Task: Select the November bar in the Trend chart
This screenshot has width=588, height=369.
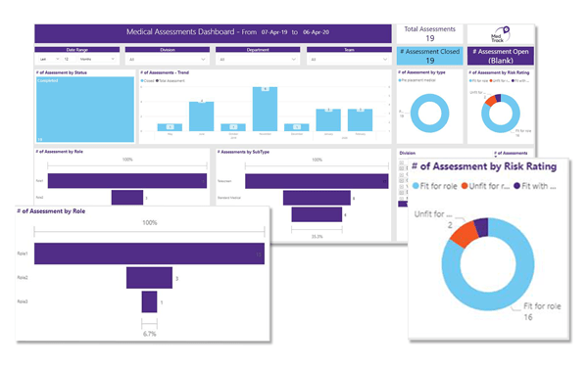Action: (x=266, y=109)
